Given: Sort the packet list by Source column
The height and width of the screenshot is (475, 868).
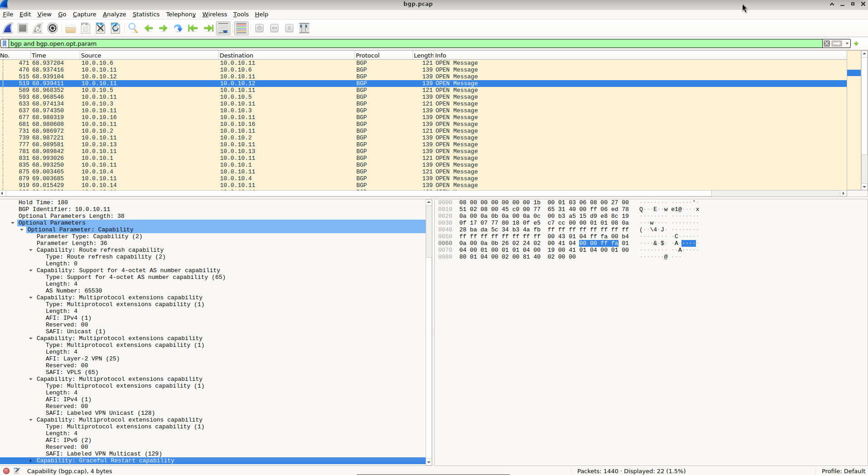Looking at the screenshot, I should point(149,55).
